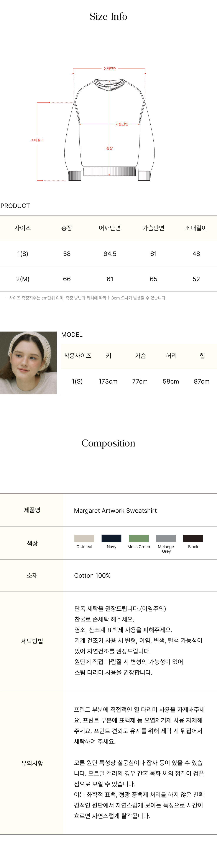The height and width of the screenshot is (868, 217).
Task: Click the 가슴단면 label inside the sweatshirt diagram
Action: point(122,124)
